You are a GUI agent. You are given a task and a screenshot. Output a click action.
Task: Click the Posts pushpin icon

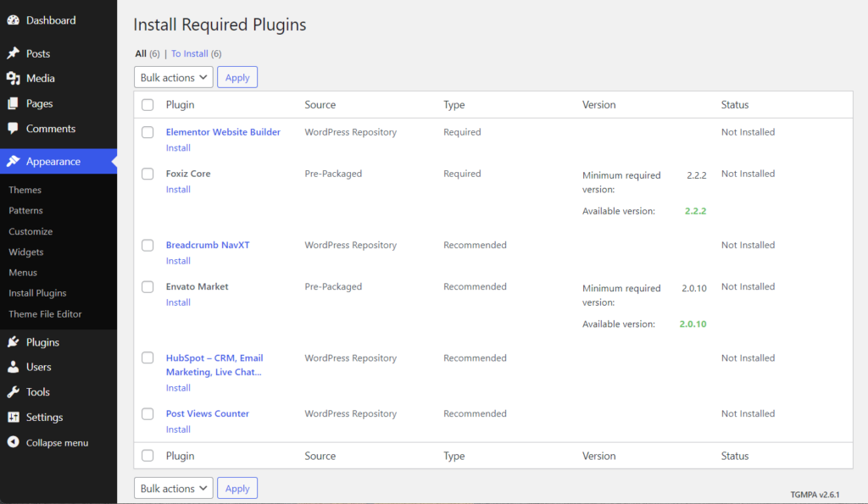click(x=14, y=53)
